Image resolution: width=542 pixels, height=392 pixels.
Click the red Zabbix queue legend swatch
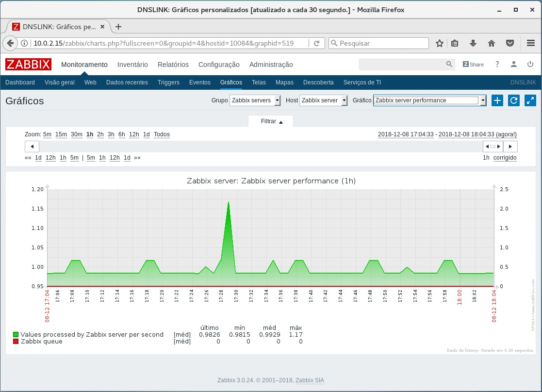[x=16, y=341]
